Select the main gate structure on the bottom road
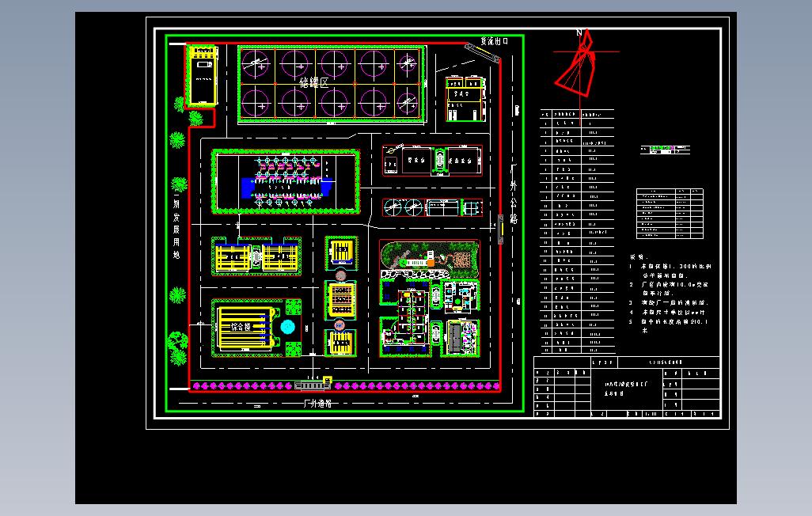Viewport: 812px width, 516px height. click(313, 385)
